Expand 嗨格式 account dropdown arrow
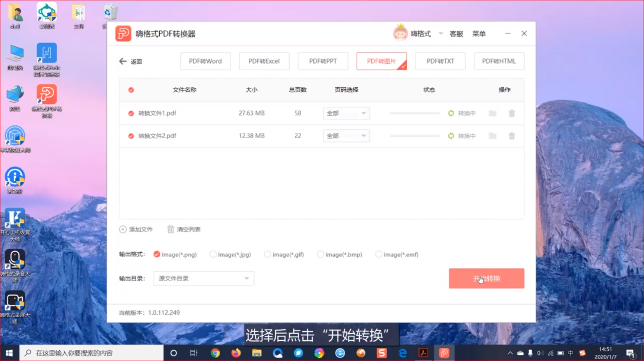 click(441, 33)
